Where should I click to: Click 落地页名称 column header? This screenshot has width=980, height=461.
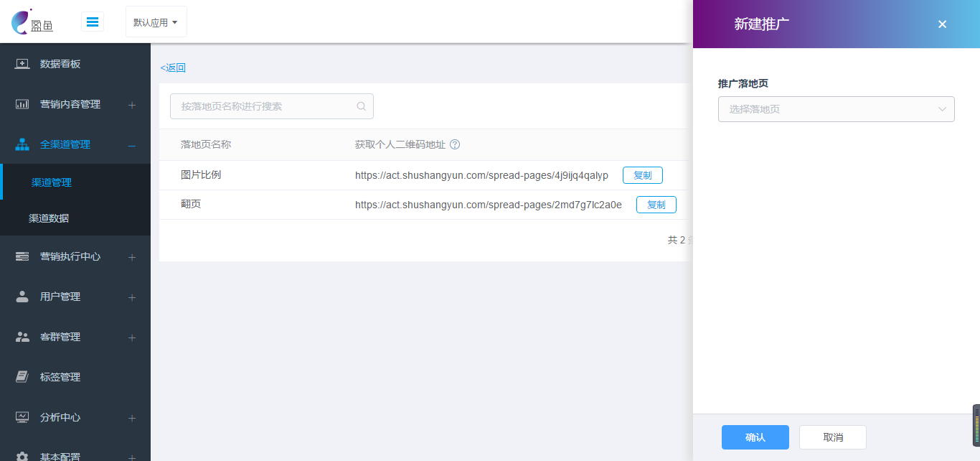(x=206, y=144)
